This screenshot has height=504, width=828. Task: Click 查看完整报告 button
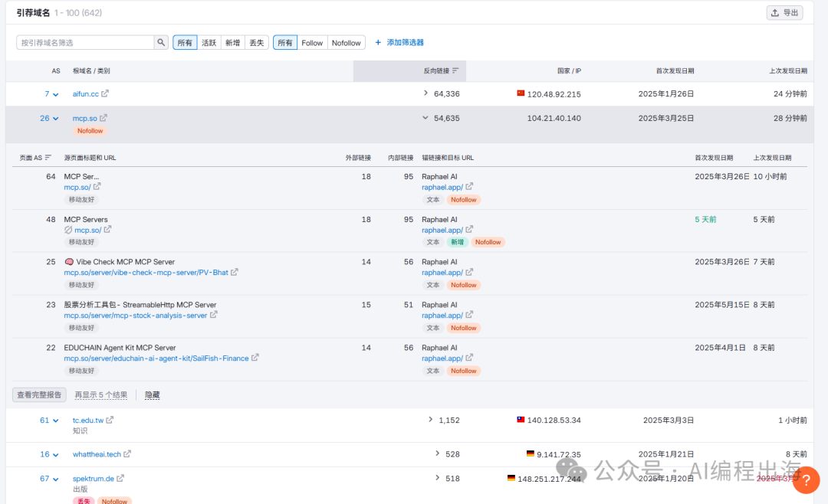(39, 395)
